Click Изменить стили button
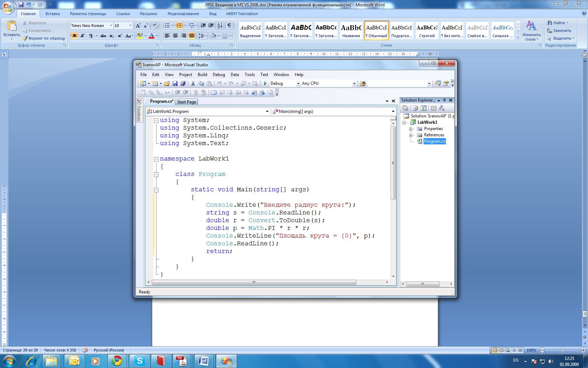Image resolution: width=588 pixels, height=368 pixels. [x=531, y=30]
